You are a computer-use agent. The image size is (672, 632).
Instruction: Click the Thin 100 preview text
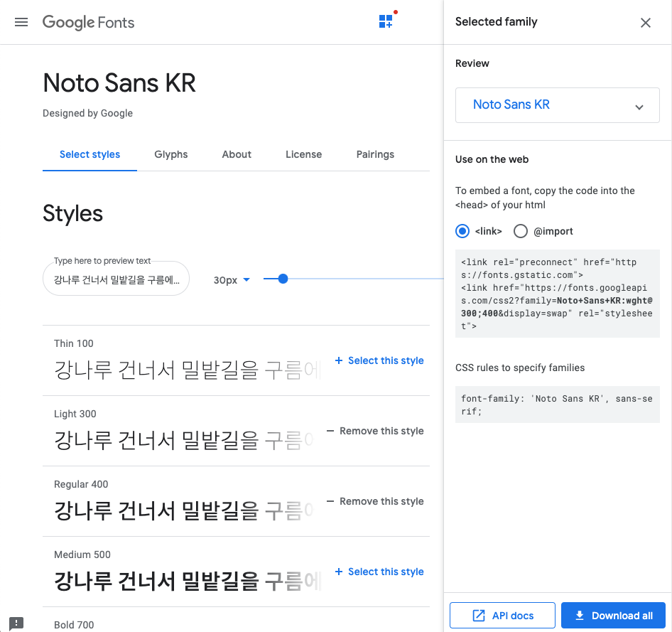[188, 370]
